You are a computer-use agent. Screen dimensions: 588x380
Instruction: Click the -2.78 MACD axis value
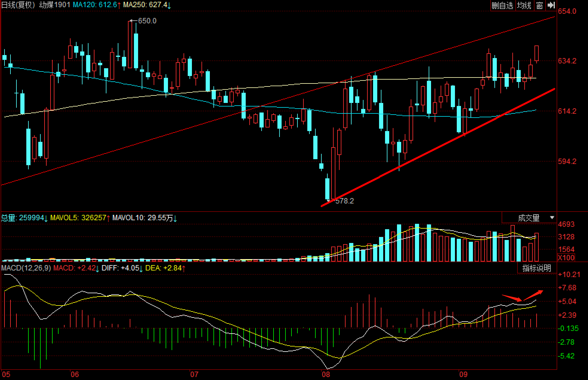click(566, 342)
